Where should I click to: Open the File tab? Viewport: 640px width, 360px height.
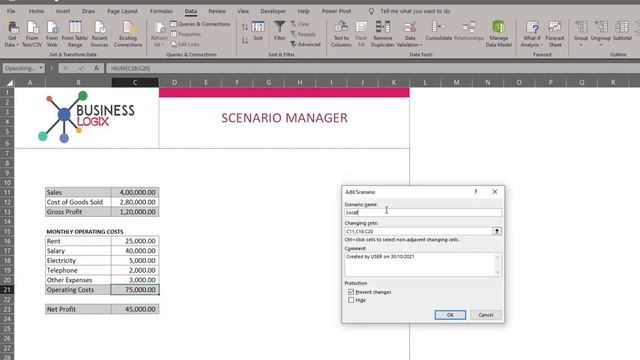11,11
